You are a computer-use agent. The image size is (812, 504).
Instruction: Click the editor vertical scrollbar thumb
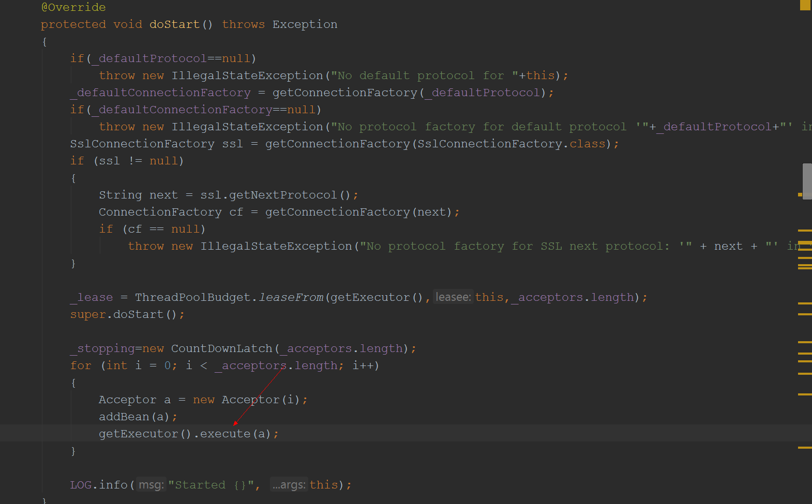807,181
